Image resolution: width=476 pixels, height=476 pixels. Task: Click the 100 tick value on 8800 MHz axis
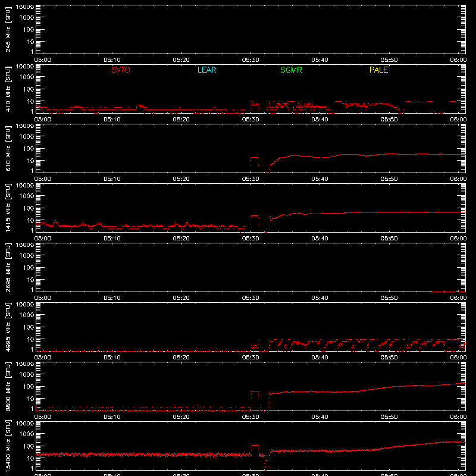(x=29, y=387)
